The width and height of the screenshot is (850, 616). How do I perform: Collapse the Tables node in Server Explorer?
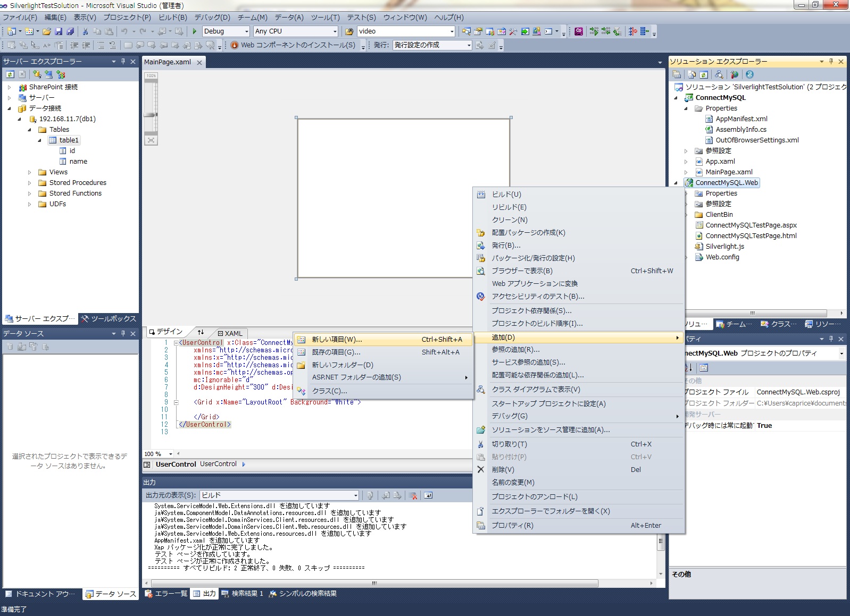tap(30, 130)
